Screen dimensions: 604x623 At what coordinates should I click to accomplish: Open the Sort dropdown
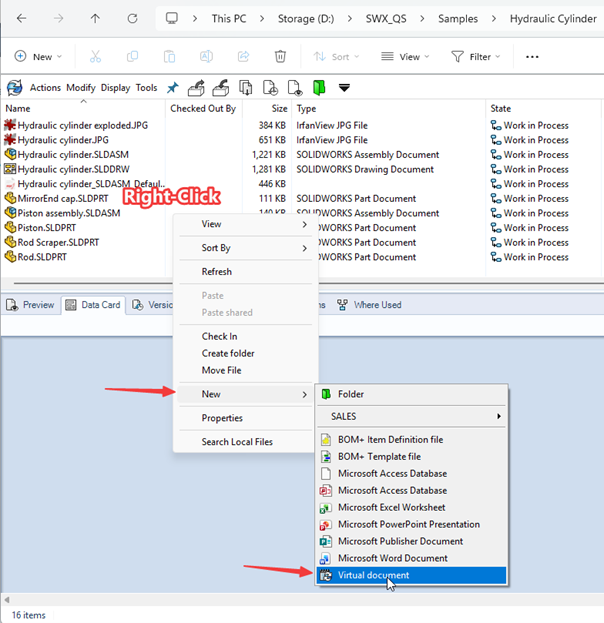336,56
